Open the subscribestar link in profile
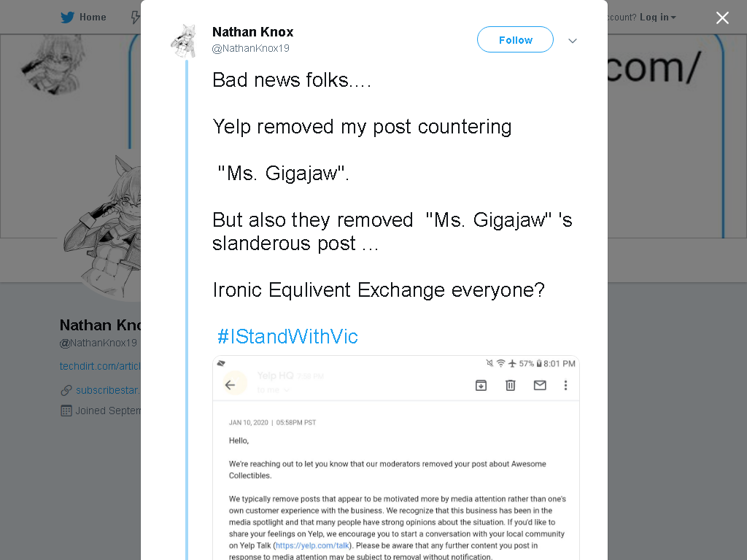 point(108,390)
